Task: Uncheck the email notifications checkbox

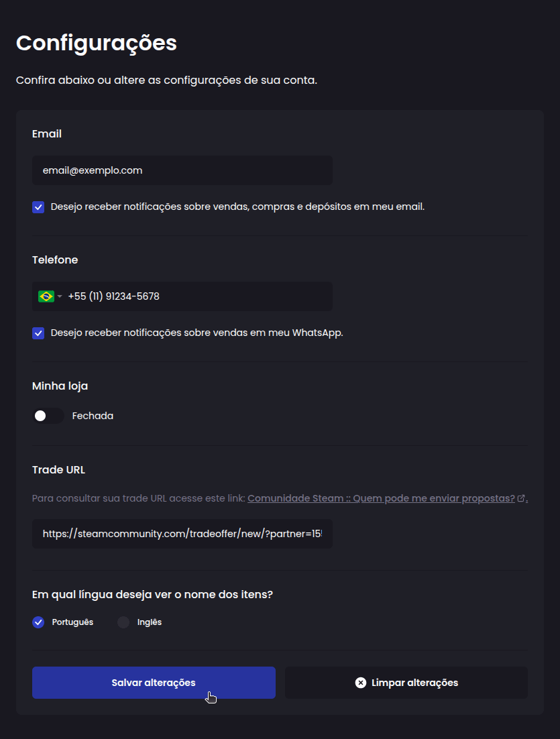Action: 38,207
